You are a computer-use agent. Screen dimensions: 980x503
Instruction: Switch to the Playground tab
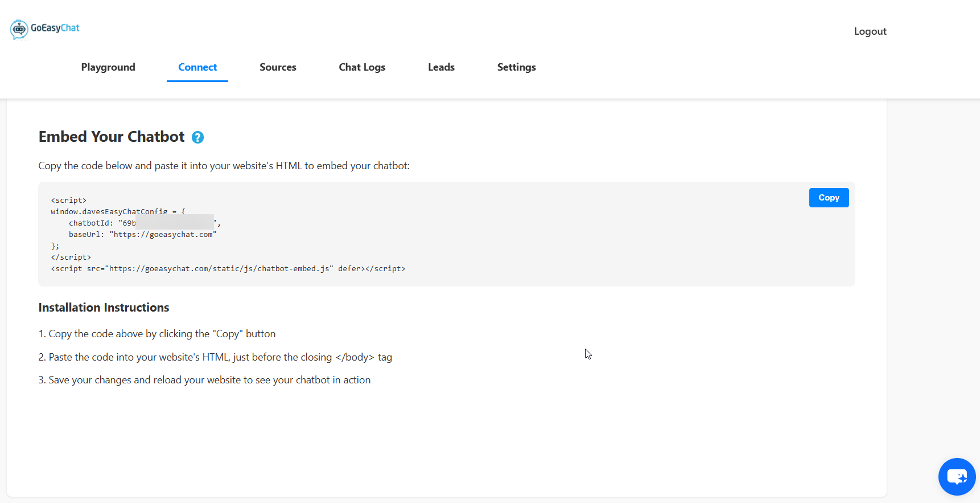pyautogui.click(x=108, y=67)
